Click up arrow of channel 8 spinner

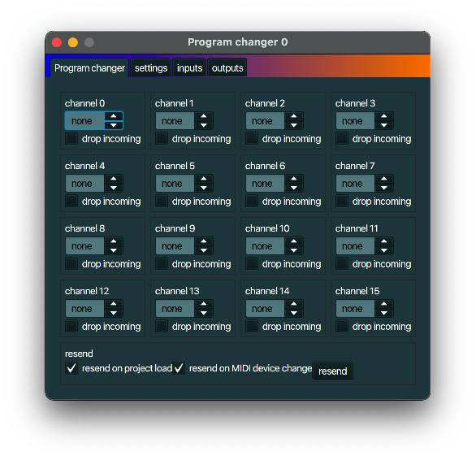pos(114,241)
